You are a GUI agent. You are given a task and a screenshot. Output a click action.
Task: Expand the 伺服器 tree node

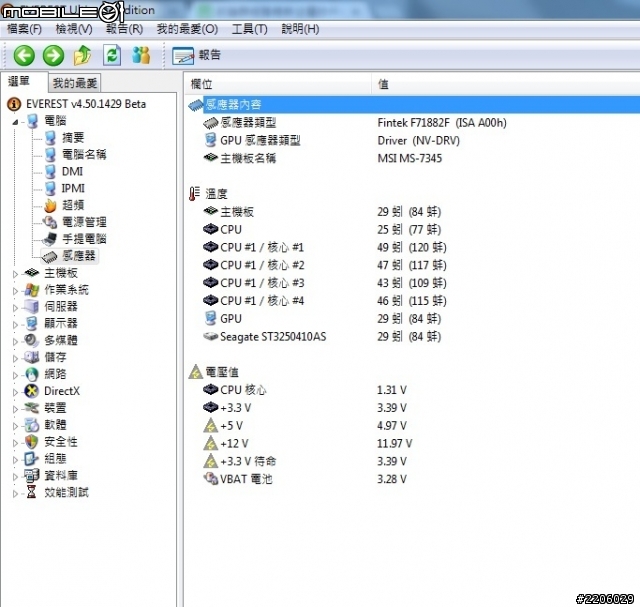15,308
